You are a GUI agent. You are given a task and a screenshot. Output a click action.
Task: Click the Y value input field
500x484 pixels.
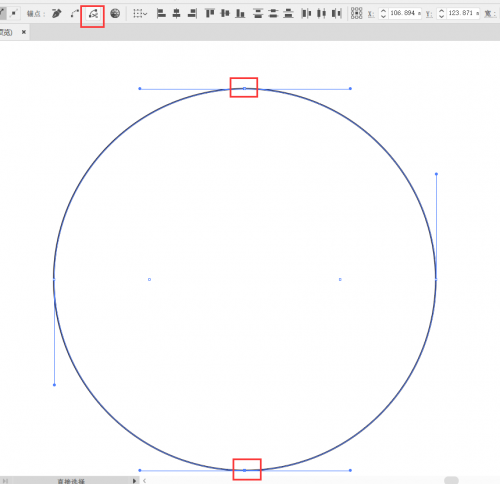(x=463, y=13)
